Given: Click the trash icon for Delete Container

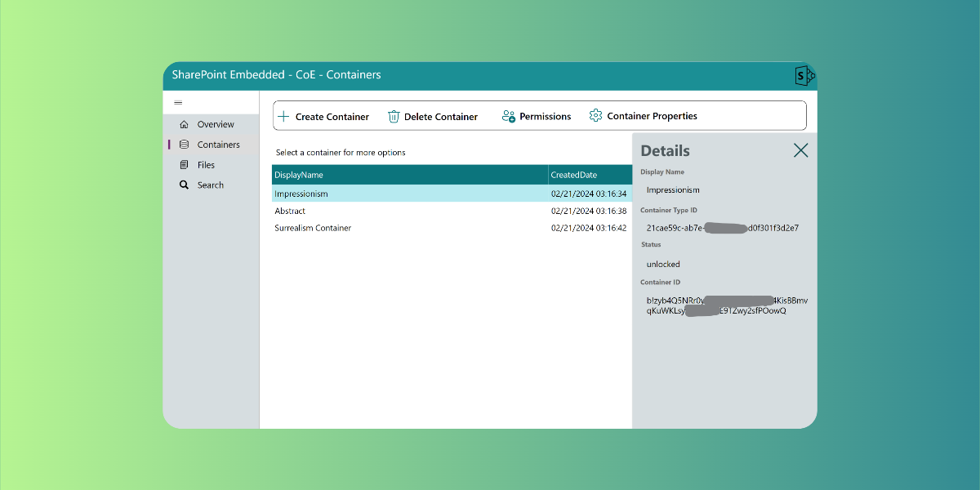Looking at the screenshot, I should coord(394,116).
